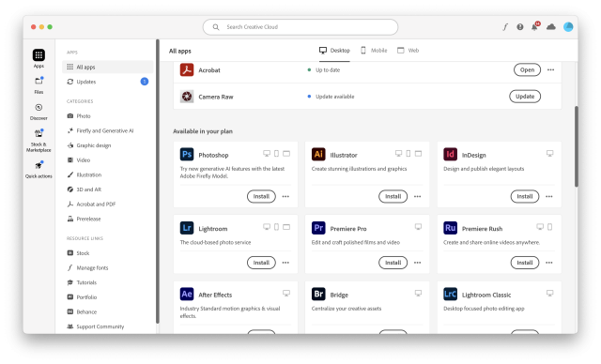Click the InDesign app icon
The width and height of the screenshot is (601, 364).
[451, 154]
